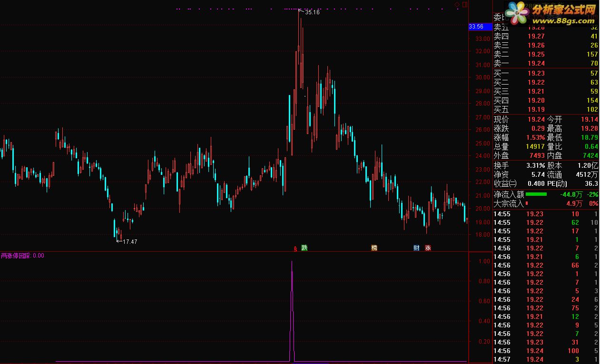This screenshot has width=600, height=364.
Task: Click the 14:56 tick with volume 100
Action: pyautogui.click(x=546, y=351)
